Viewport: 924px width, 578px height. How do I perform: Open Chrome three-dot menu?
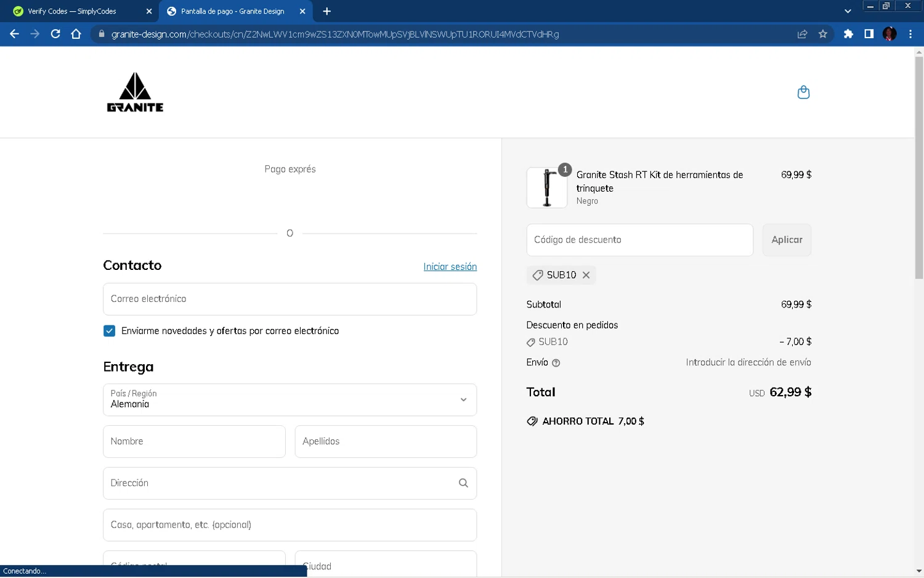click(x=910, y=34)
